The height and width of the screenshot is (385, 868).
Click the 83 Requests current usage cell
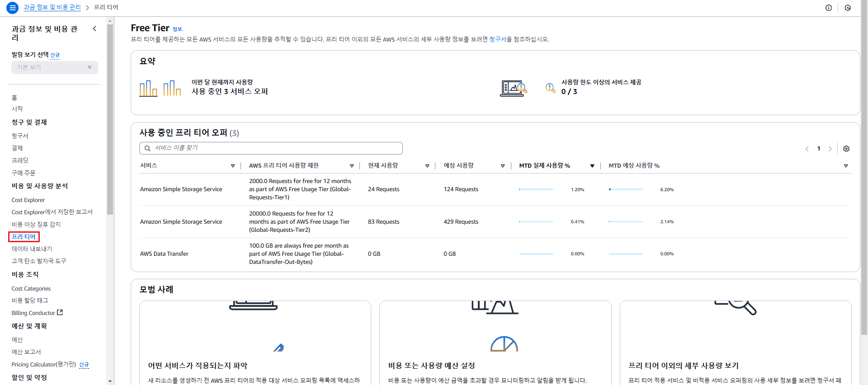[383, 222]
